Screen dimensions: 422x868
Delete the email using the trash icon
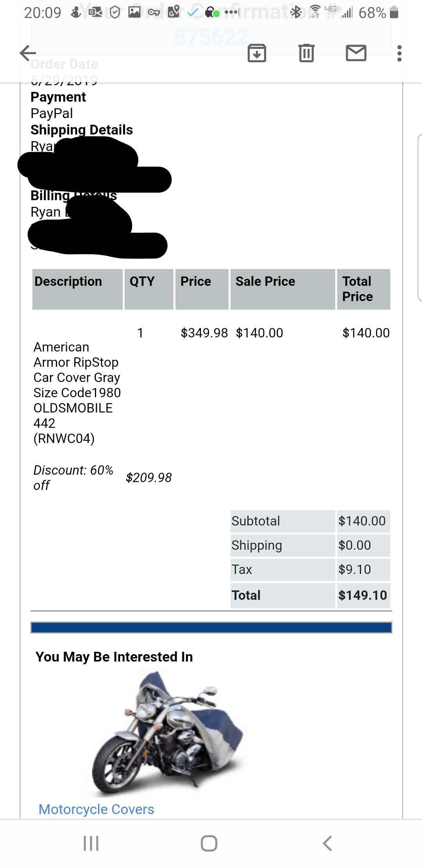(306, 53)
